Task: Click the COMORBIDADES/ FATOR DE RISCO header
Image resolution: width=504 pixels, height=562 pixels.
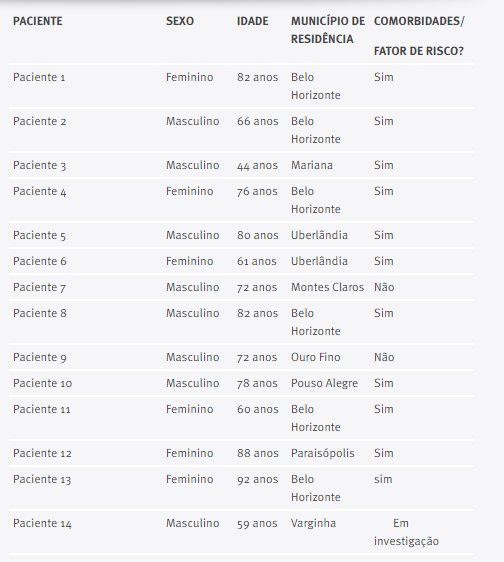Action: 419,36
